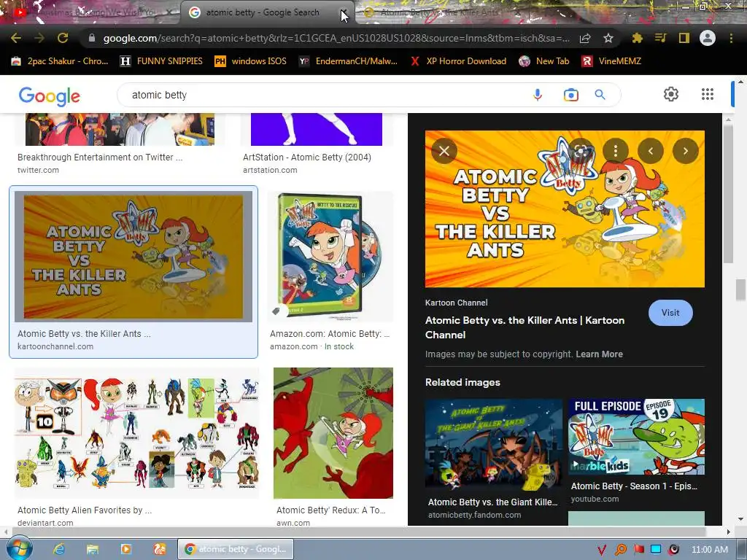Screen dimensions: 747x560
Task: Close the atomic betty Google Search tab
Action: click(x=343, y=12)
